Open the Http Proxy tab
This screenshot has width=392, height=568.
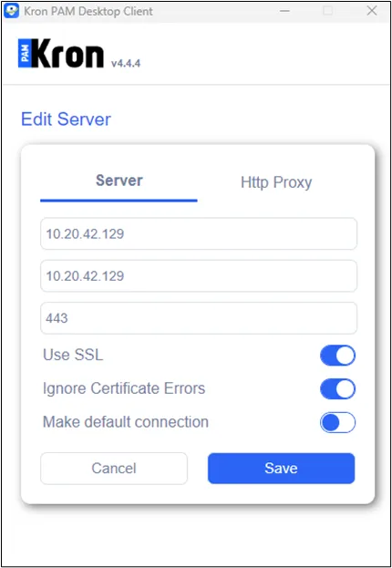(x=276, y=182)
